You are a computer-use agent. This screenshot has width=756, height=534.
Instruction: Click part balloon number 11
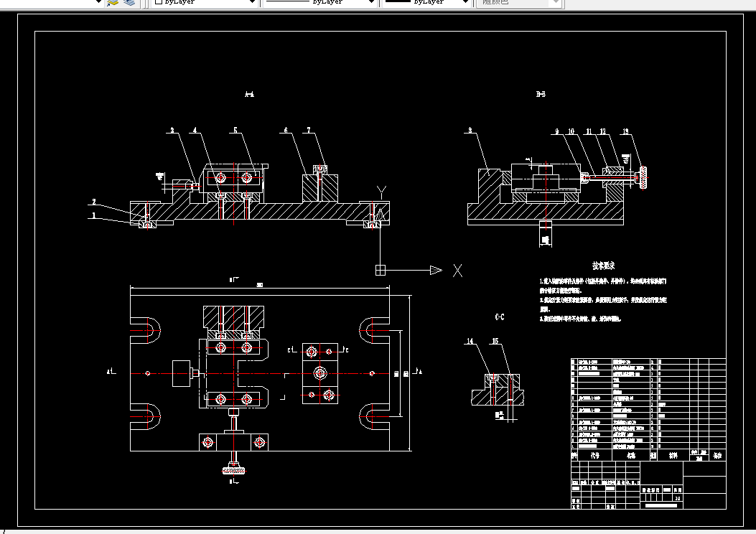[x=589, y=131]
